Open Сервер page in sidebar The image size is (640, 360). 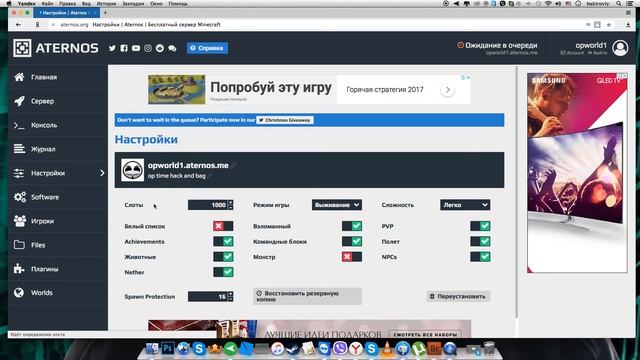(x=58, y=101)
